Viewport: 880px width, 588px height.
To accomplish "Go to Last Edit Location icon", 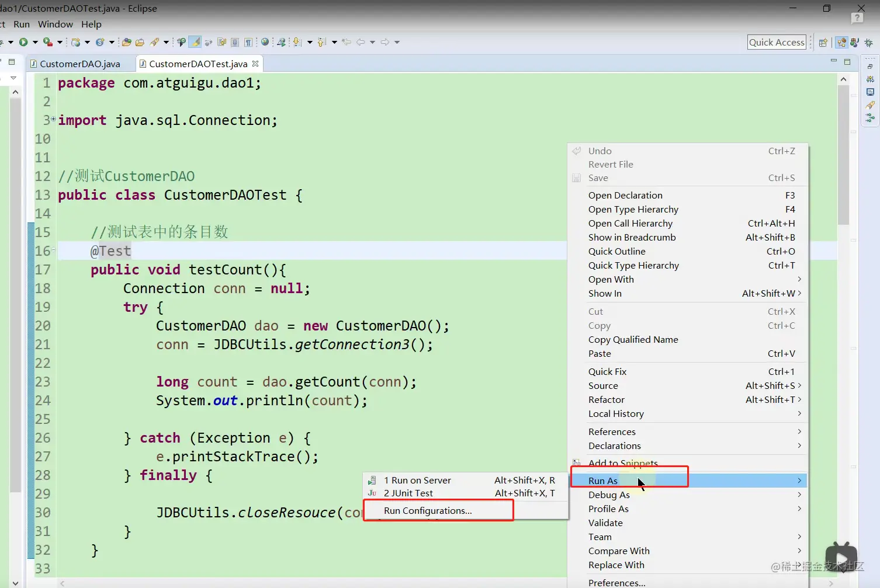I will pos(347,42).
